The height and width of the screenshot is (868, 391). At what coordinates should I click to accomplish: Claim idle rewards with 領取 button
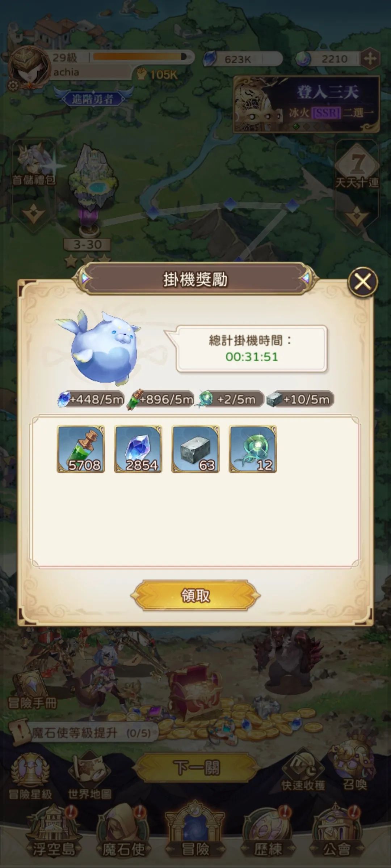195,595
